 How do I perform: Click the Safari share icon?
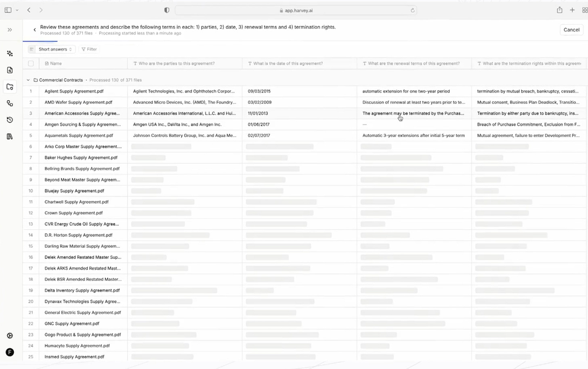[x=559, y=10]
